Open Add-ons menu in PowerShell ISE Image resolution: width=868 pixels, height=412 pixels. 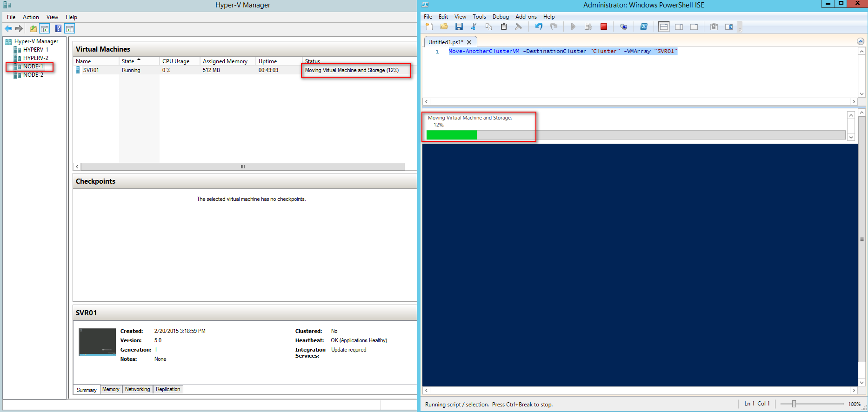pyautogui.click(x=526, y=17)
